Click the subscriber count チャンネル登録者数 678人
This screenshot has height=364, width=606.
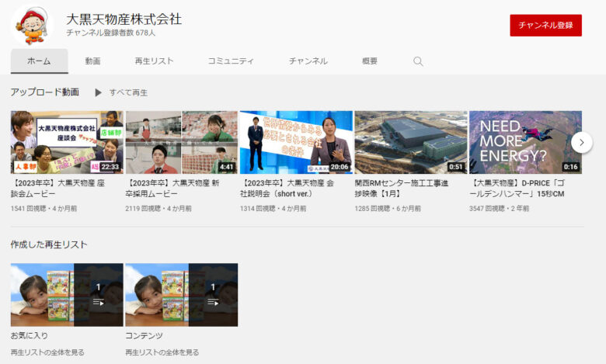pyautogui.click(x=110, y=33)
